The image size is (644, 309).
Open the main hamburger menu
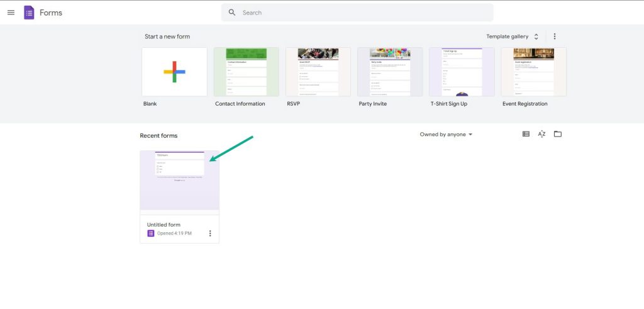[x=11, y=13]
